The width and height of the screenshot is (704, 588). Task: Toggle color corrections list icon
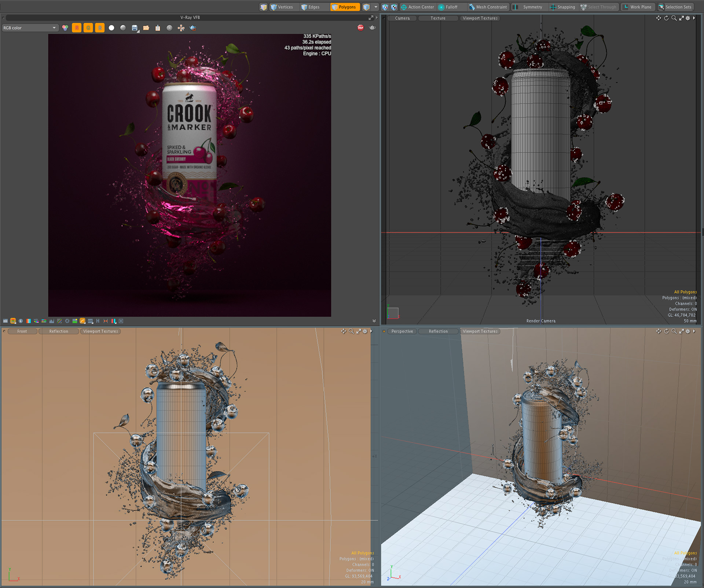tap(13, 321)
